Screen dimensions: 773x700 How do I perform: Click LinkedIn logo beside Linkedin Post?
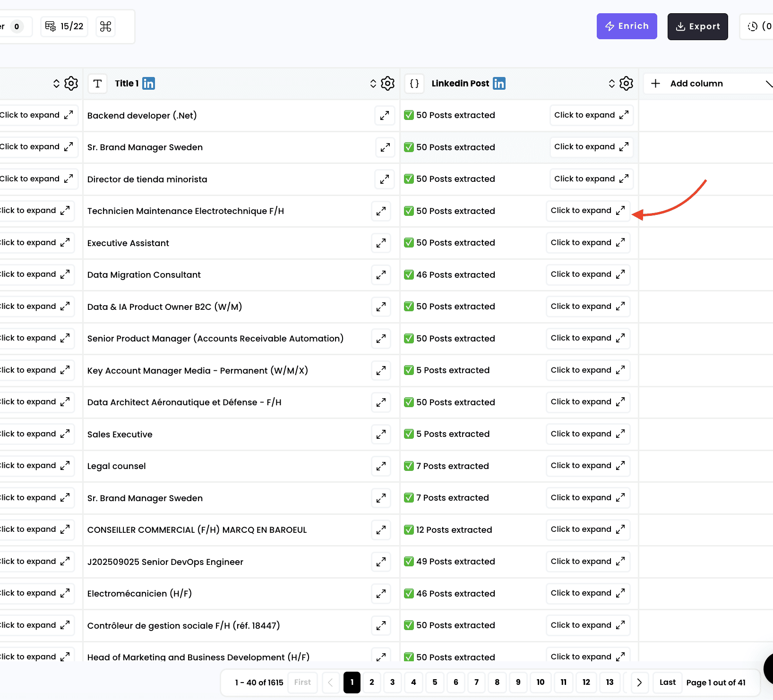click(499, 84)
